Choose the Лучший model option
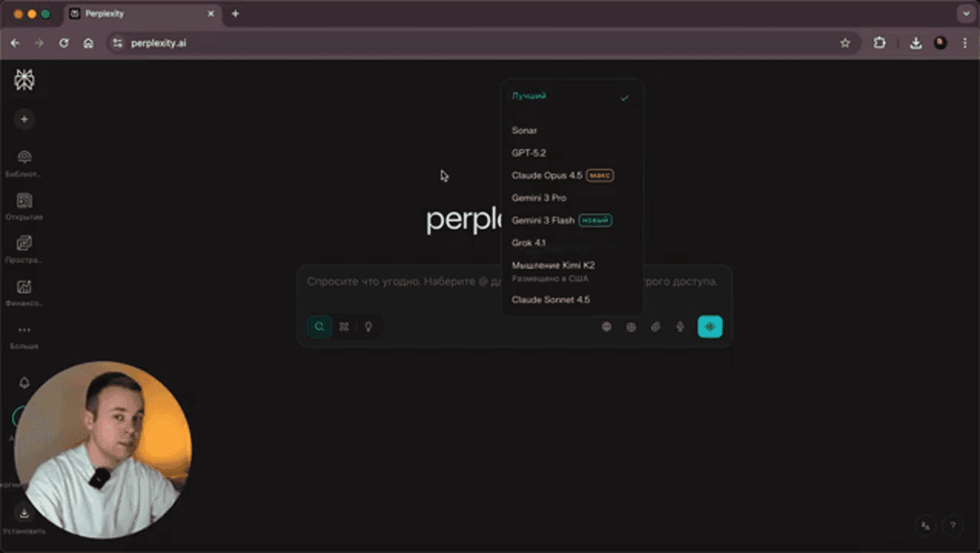Screen dimensions: 980x553 point(571,97)
